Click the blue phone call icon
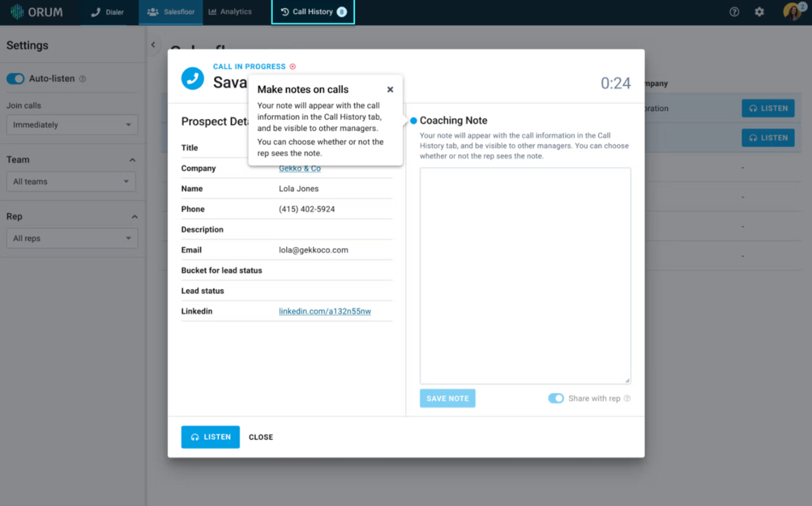 (x=192, y=79)
